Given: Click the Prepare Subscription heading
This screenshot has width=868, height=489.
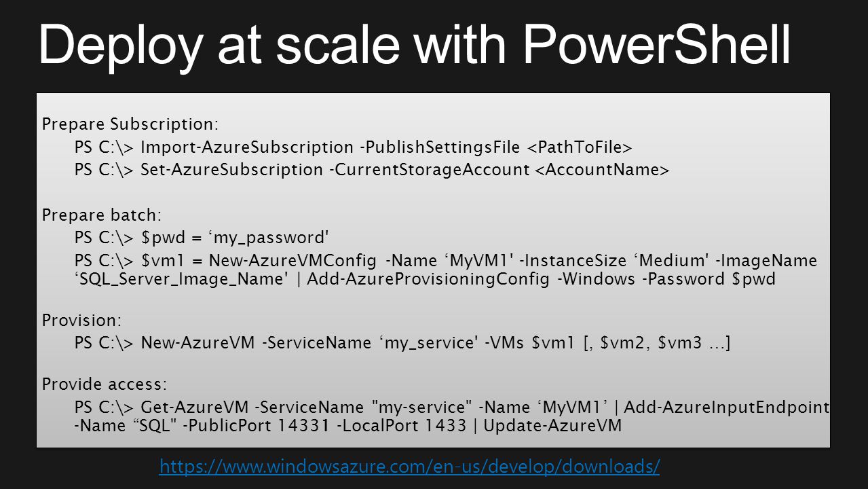Looking at the screenshot, I should coord(130,125).
